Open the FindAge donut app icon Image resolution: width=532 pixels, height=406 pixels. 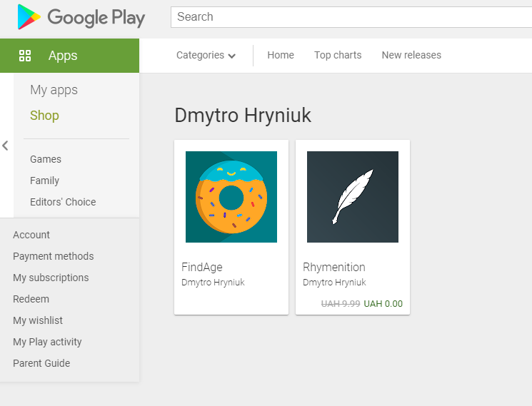click(x=231, y=197)
